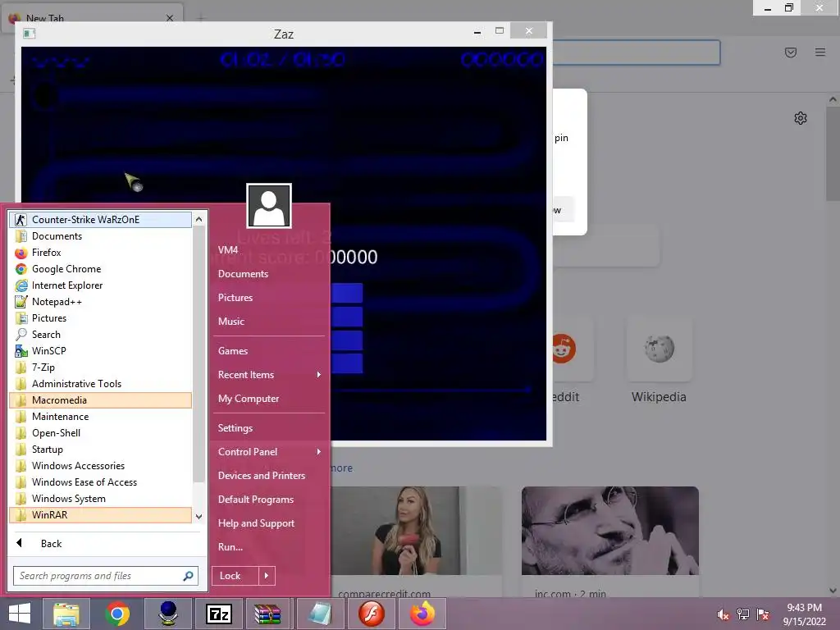Open Pictures in the start menu right pane

tap(269, 297)
